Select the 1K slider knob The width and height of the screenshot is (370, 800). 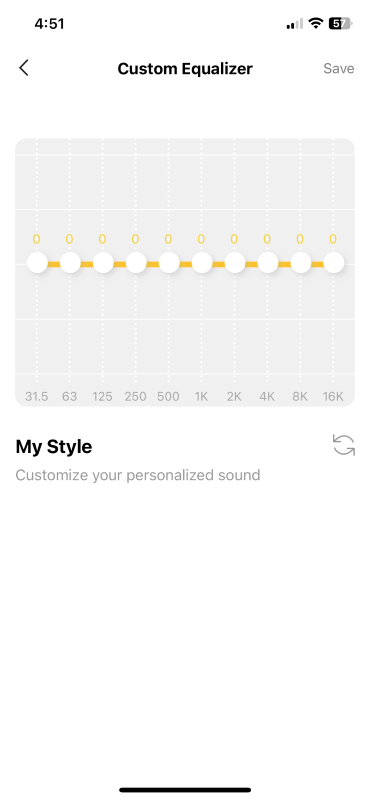point(202,263)
